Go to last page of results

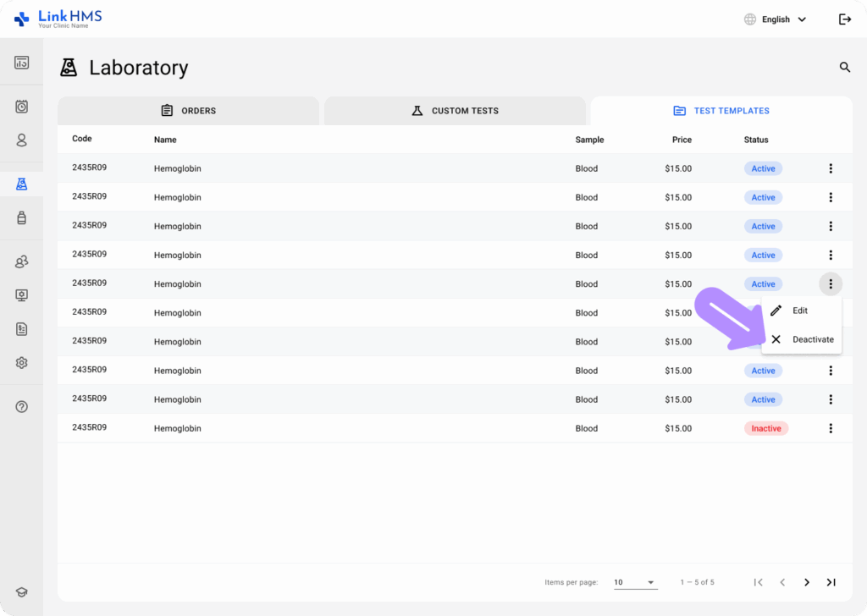click(831, 582)
